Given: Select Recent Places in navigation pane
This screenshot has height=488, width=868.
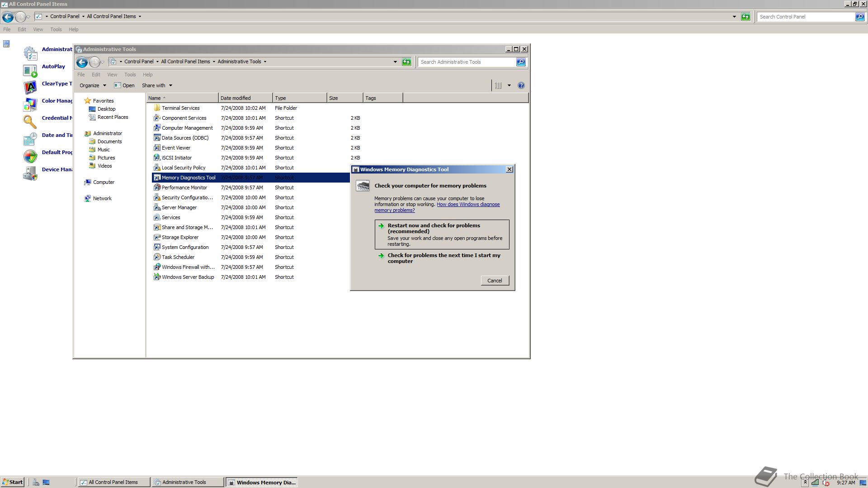Looking at the screenshot, I should 113,117.
